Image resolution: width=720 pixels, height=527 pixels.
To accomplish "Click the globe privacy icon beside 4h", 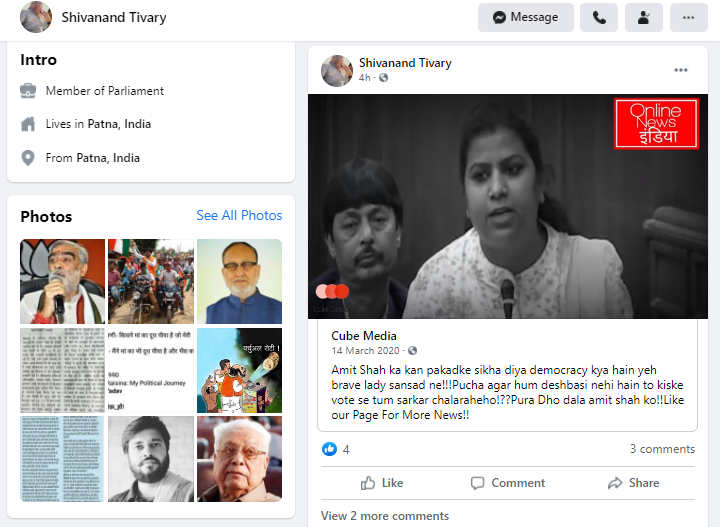I will pyautogui.click(x=383, y=78).
